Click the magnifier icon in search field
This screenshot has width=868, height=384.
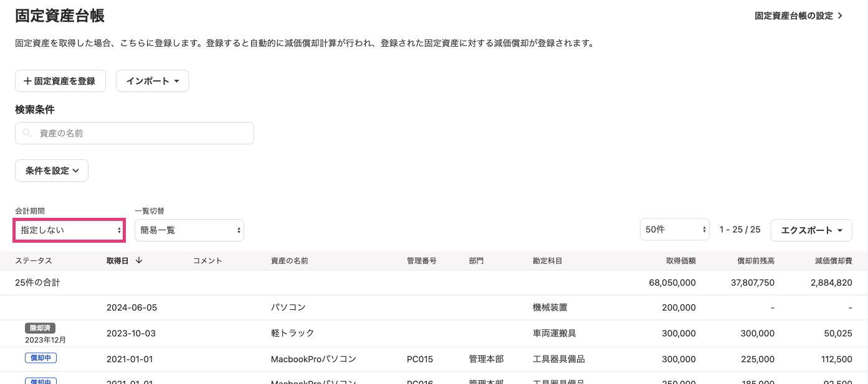click(27, 133)
